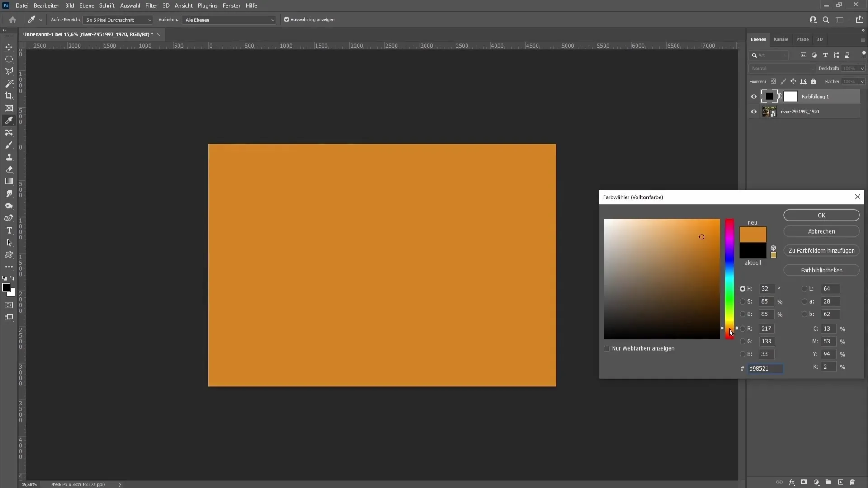The height and width of the screenshot is (488, 868).
Task: Toggle visibility of Farbfüllung 1 layer
Action: [754, 96]
